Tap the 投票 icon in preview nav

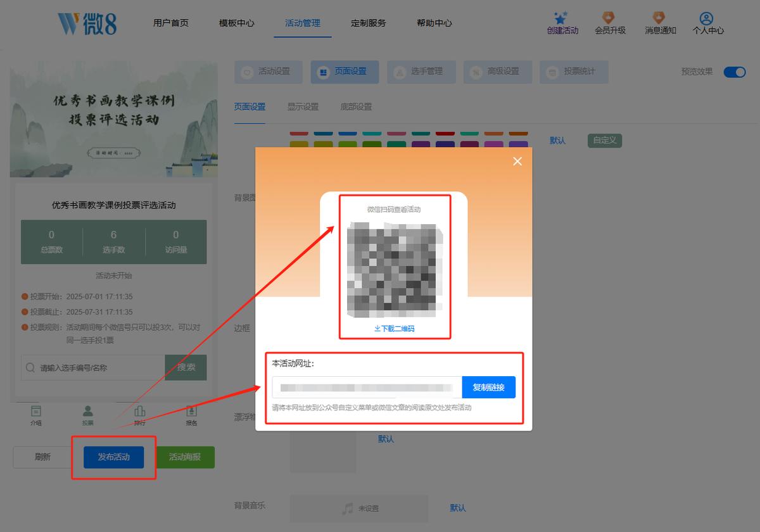(88, 411)
